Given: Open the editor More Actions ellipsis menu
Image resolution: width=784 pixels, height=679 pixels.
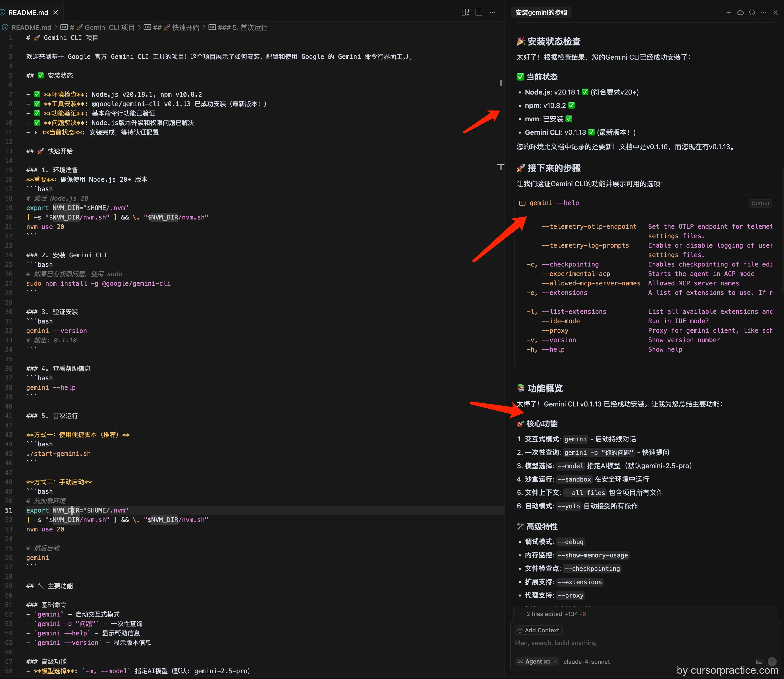Looking at the screenshot, I should click(492, 12).
